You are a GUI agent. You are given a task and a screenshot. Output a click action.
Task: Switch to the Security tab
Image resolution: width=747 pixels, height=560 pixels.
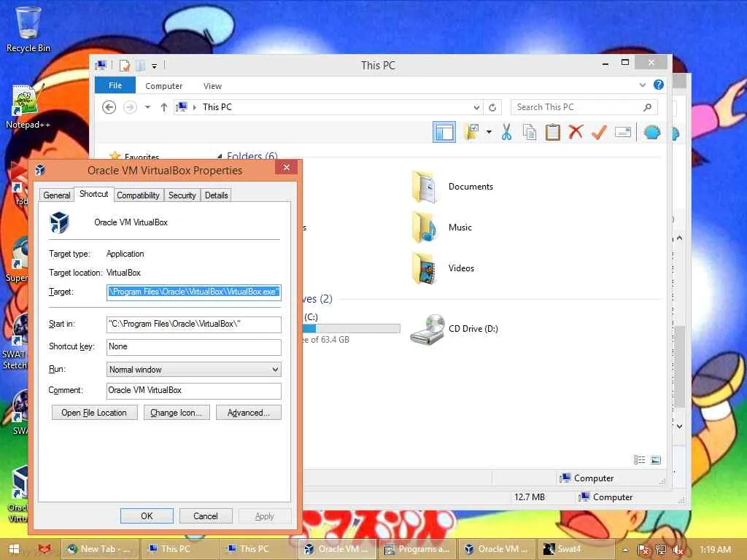click(182, 195)
